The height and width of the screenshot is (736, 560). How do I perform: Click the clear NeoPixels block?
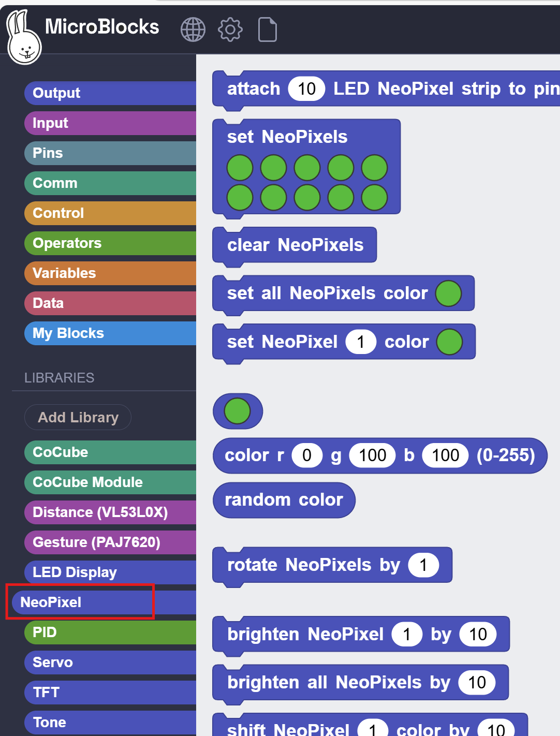(x=294, y=245)
